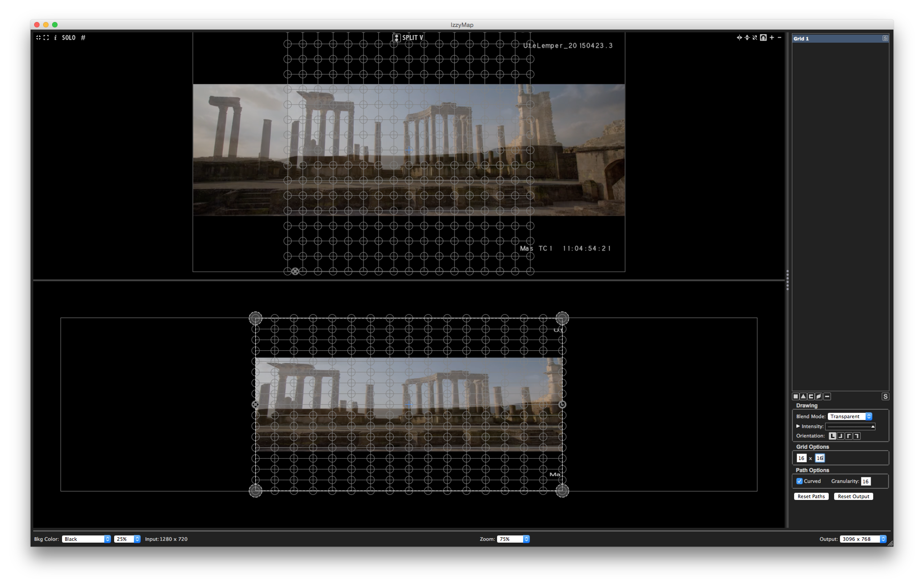Click the yellow minimize window button

(x=46, y=24)
